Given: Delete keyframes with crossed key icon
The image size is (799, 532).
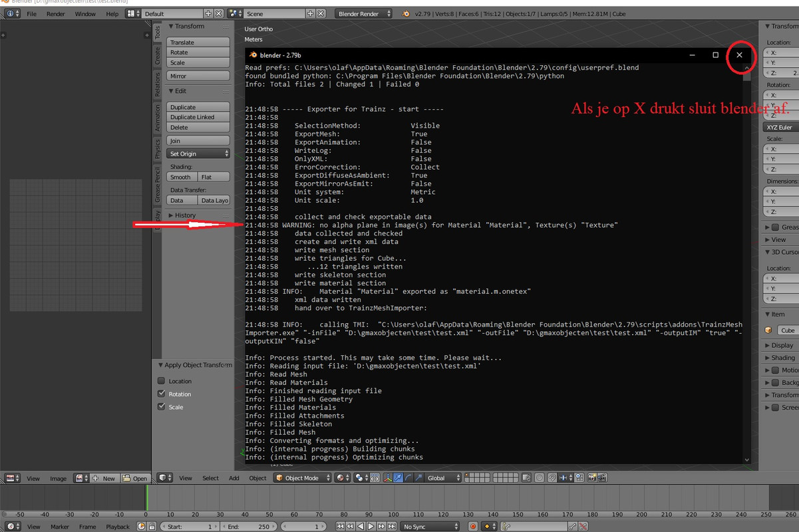Looking at the screenshot, I should tap(581, 526).
